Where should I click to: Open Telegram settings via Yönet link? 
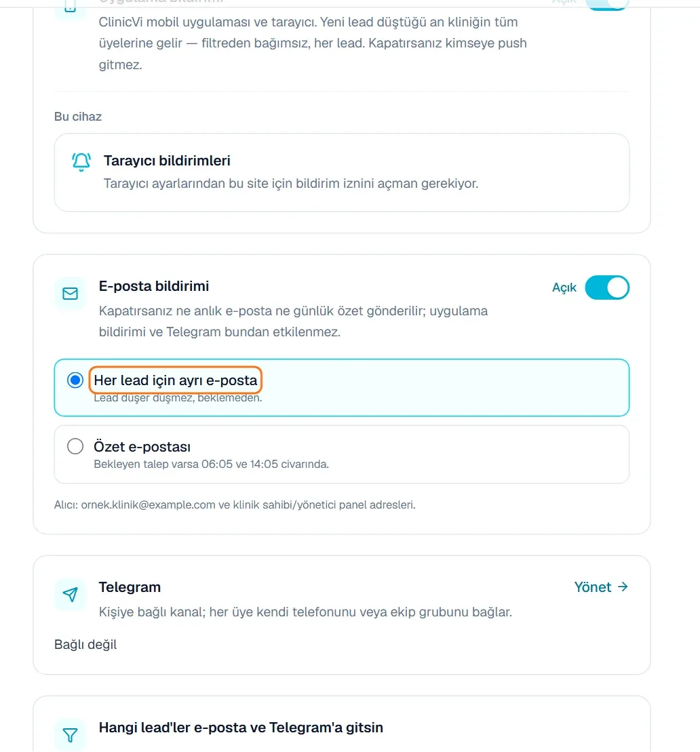(x=601, y=587)
